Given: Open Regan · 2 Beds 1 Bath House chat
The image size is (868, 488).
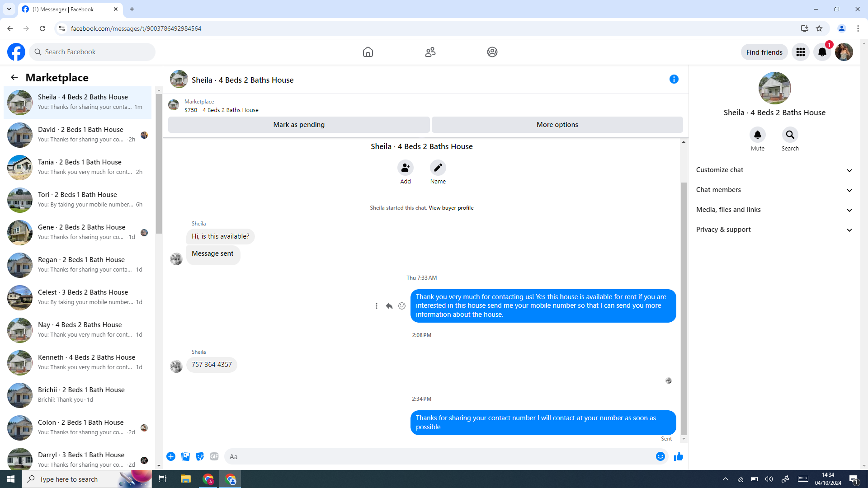Looking at the screenshot, I should coord(78,265).
